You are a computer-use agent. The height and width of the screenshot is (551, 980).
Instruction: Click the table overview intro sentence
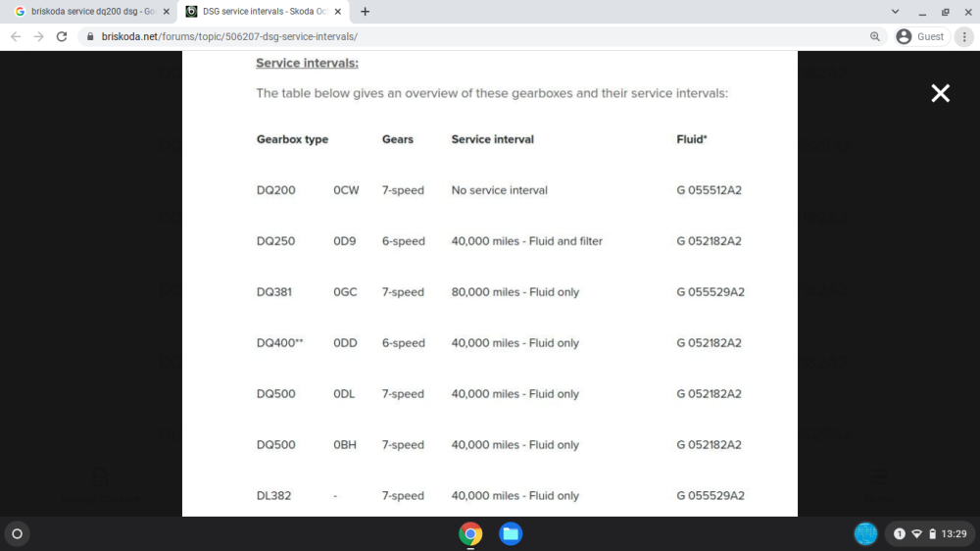492,93
